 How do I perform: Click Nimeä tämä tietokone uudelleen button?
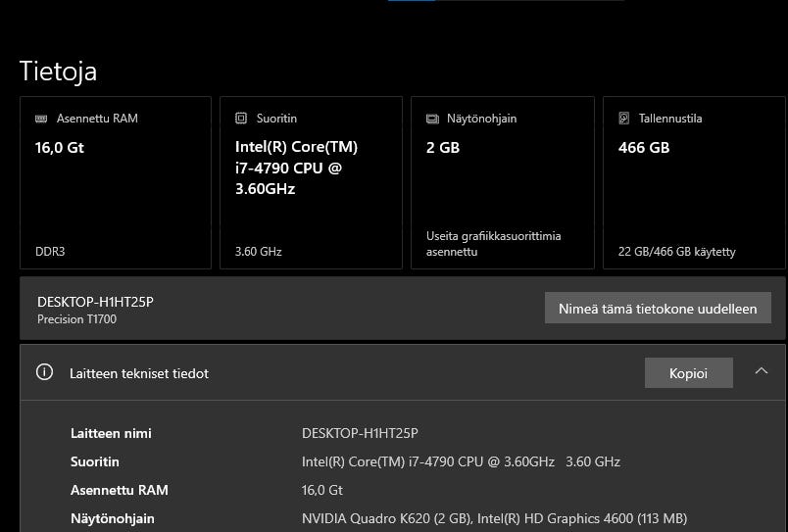(658, 308)
